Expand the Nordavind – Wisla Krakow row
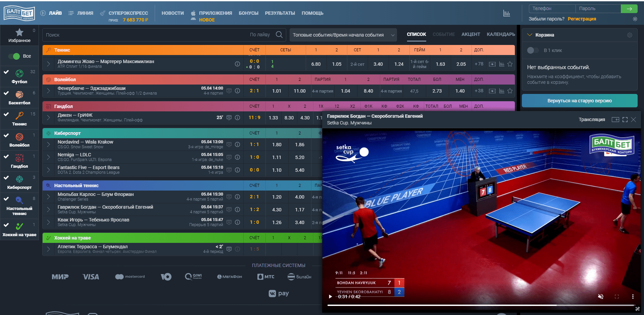The height and width of the screenshot is (315, 644). (48, 144)
